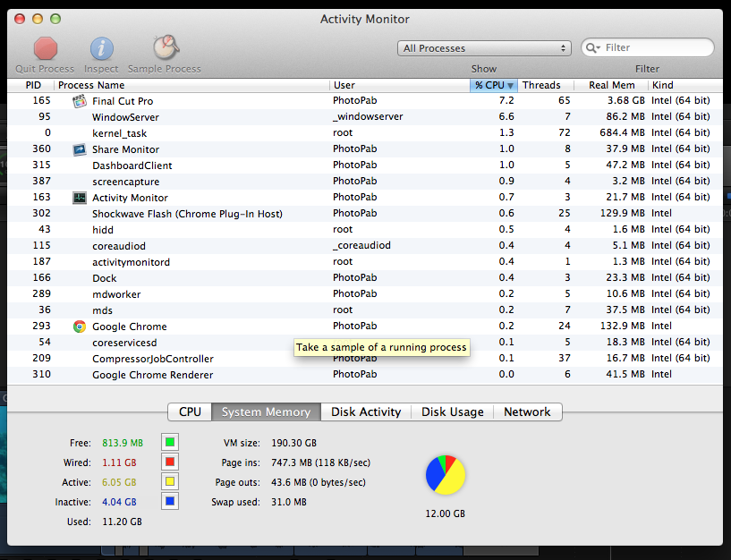Select the DashboardClient process row
Screen dimensions: 731x560
coord(365,165)
